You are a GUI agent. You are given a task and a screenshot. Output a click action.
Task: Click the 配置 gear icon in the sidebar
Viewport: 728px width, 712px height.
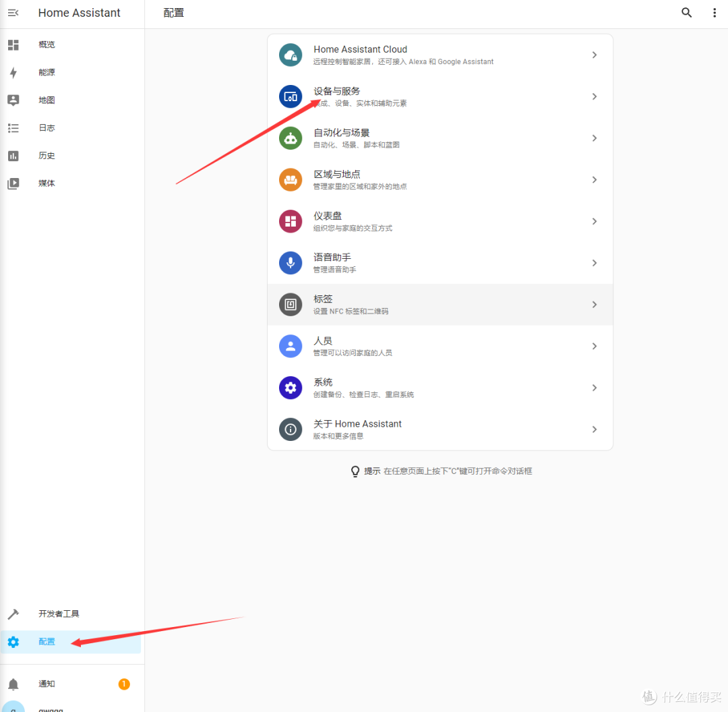[x=13, y=642]
